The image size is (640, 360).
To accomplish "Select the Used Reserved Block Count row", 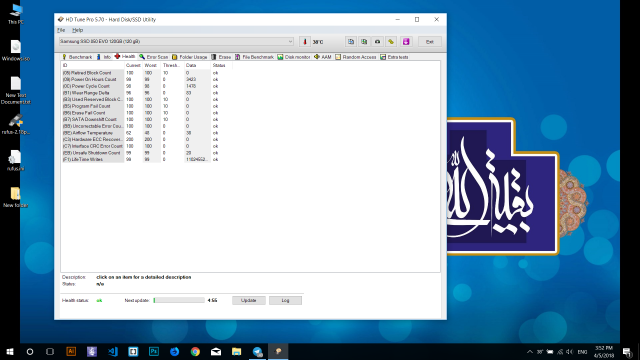I will [141, 100].
